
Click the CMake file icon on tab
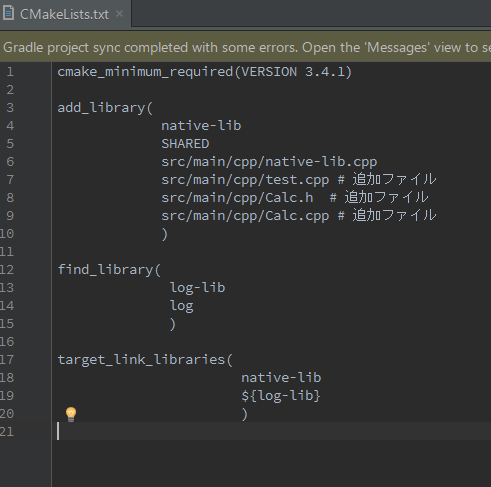pos(8,14)
